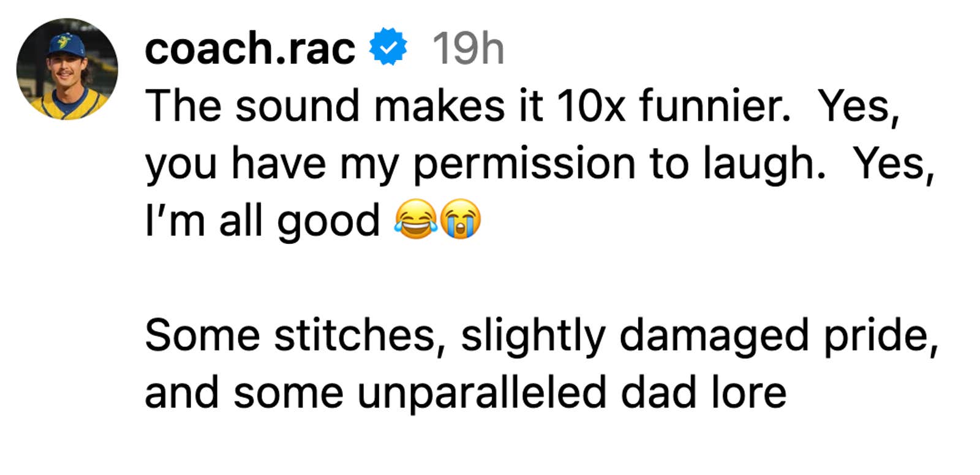Click the cap in the avatar
Screen dimensions: 980x475
tap(66, 44)
